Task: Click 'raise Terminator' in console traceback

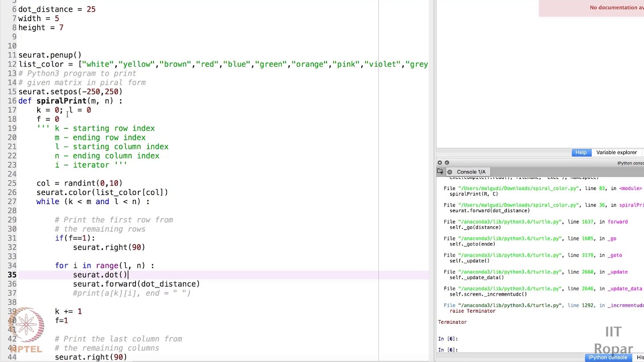Action: click(x=472, y=311)
